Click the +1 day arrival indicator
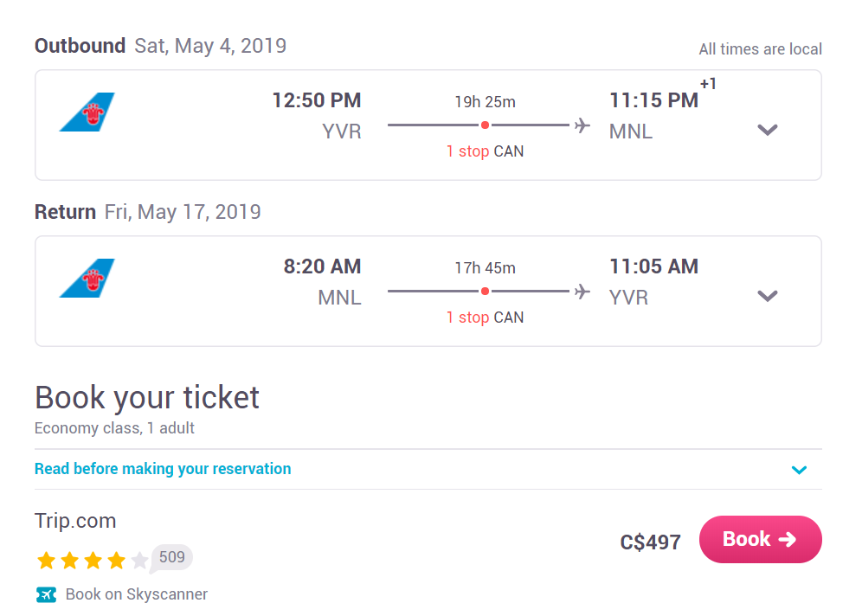This screenshot has height=616, width=862. click(x=708, y=84)
